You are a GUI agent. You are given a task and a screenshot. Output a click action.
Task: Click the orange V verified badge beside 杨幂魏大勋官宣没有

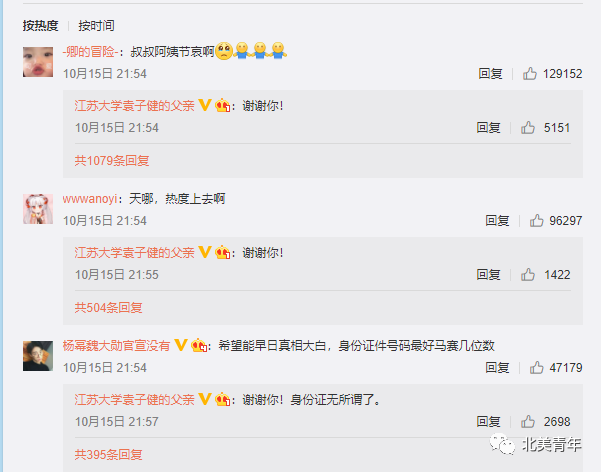(181, 345)
